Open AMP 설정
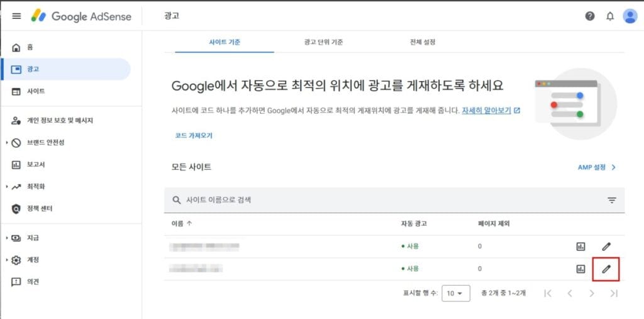 (x=591, y=167)
